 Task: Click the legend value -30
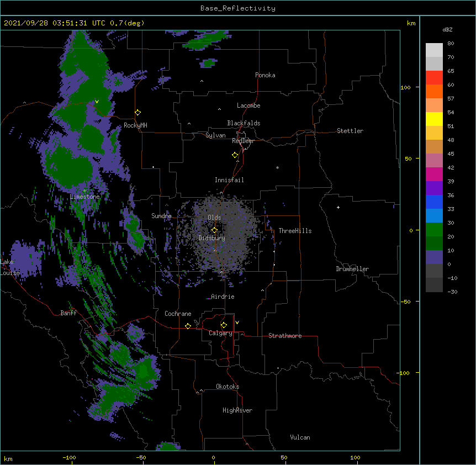pos(452,292)
